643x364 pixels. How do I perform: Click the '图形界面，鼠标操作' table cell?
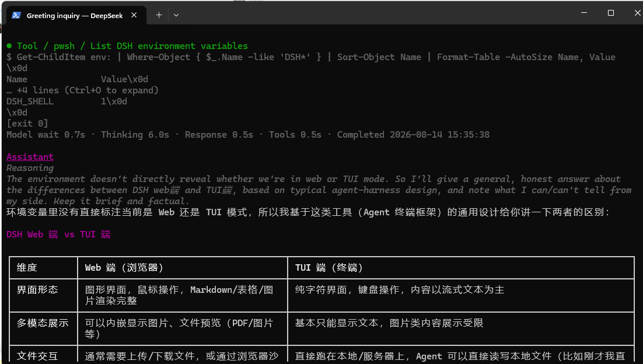click(183, 295)
